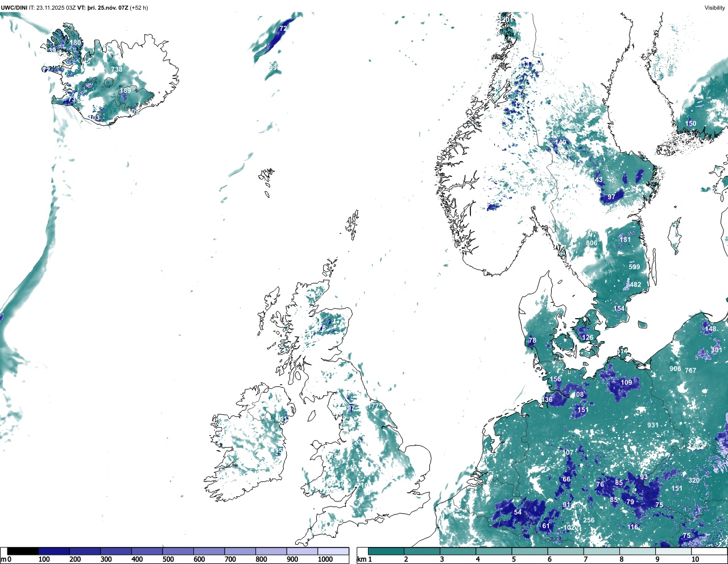Click the '109' value in northeast Germany

[x=626, y=382]
